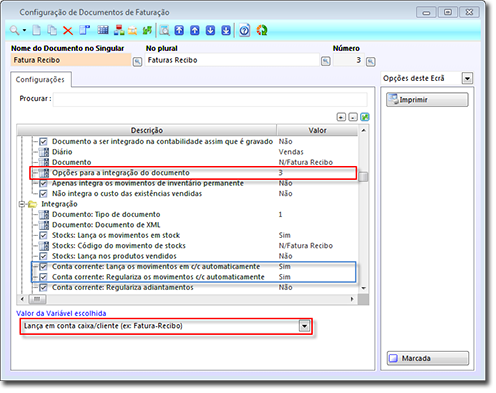Image resolution: width=496 pixels, height=393 pixels.
Task: Click the collapse-all minus icon above the grid
Action: tap(353, 117)
